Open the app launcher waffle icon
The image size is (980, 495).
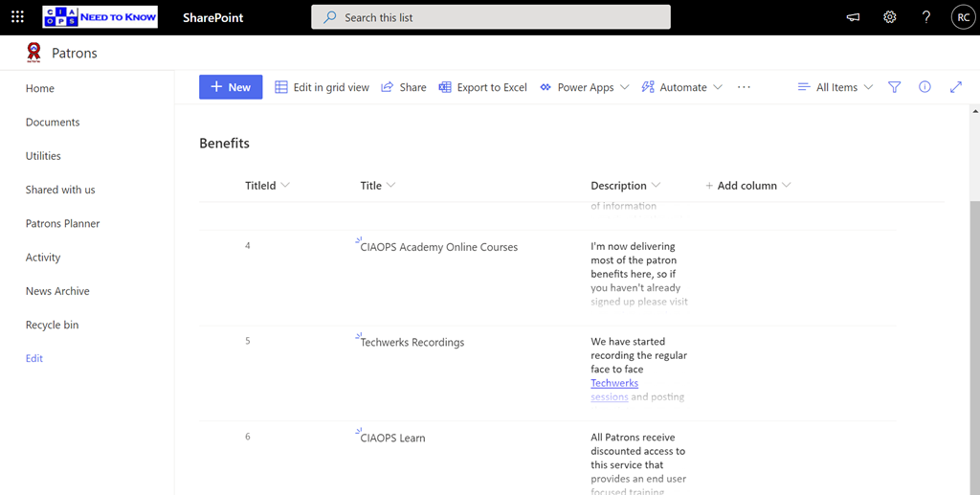click(17, 17)
